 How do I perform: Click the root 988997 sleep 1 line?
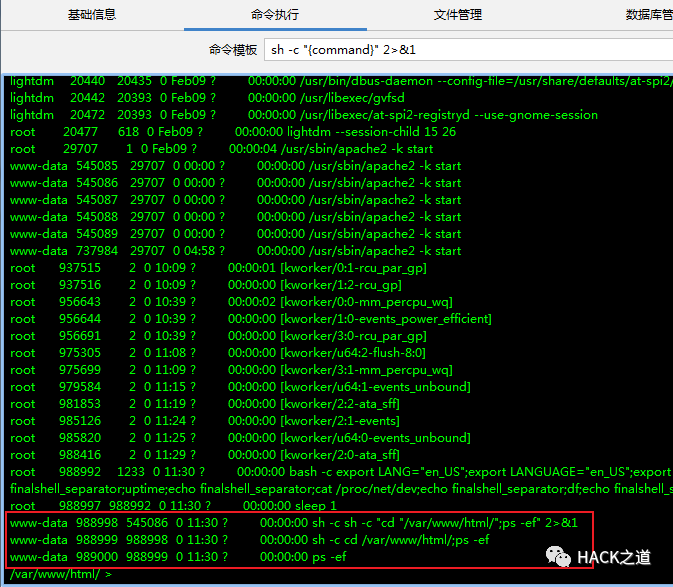tap(173, 506)
